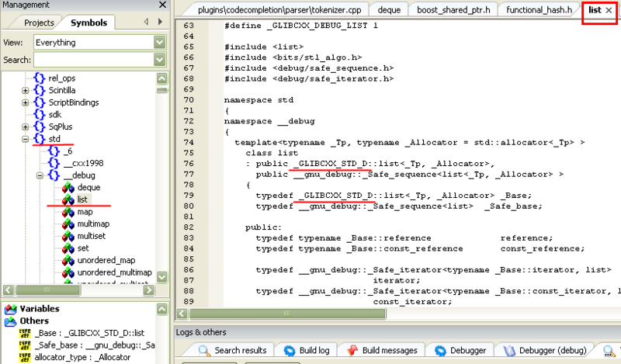Click the editor horizontal scrollbar thumb
This screenshot has width=621, height=364.
[x=287, y=314]
